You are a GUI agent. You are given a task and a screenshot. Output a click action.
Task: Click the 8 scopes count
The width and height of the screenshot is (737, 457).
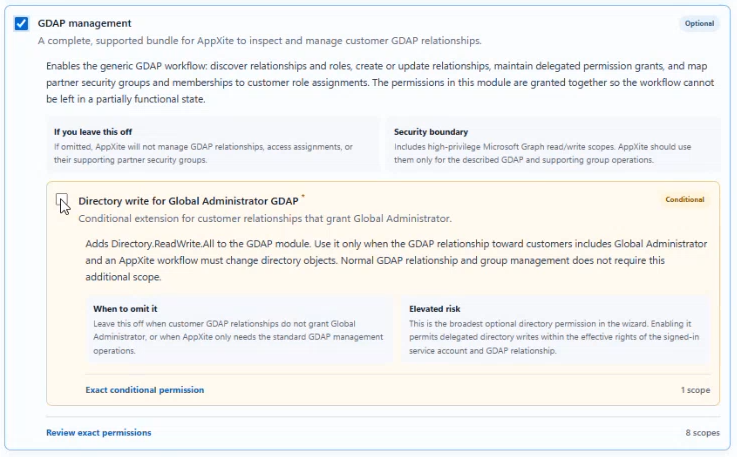[x=702, y=433]
